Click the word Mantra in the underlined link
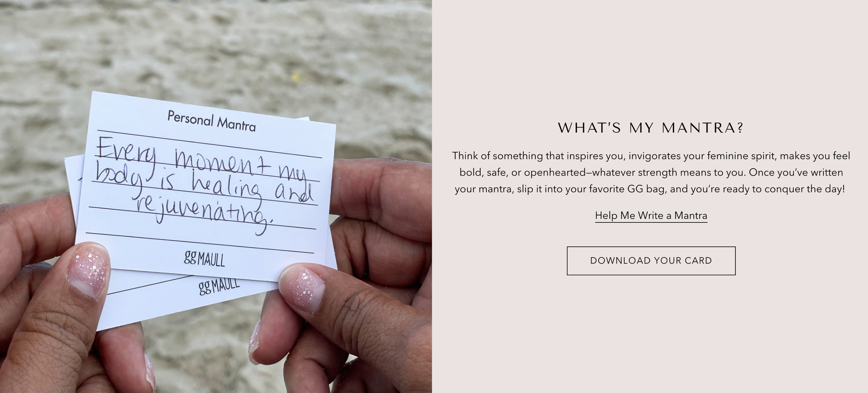Viewport: 868px width, 393px height. 691,215
